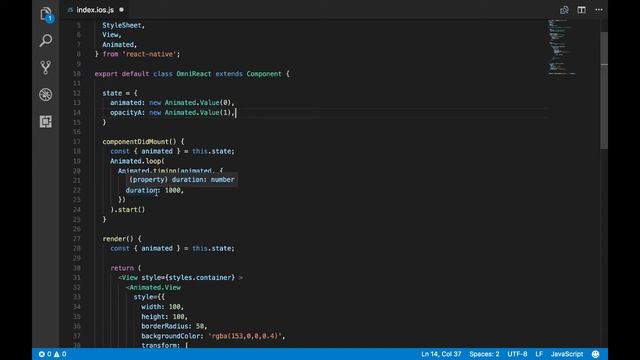This screenshot has height=360, width=640.
Task: Open the Extensions panel
Action: 46,121
